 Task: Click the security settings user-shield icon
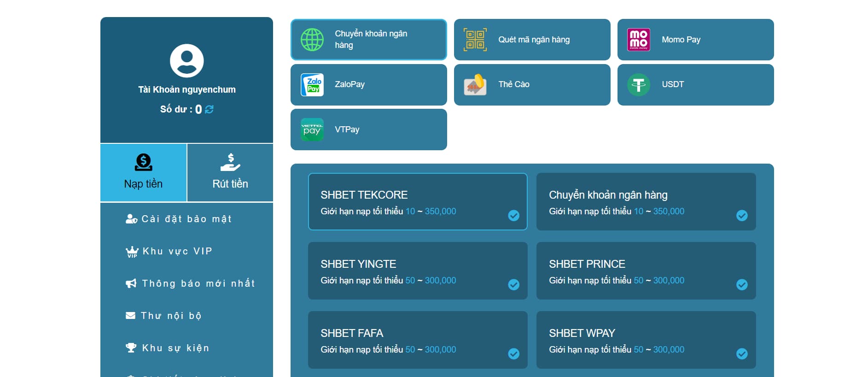pos(131,219)
